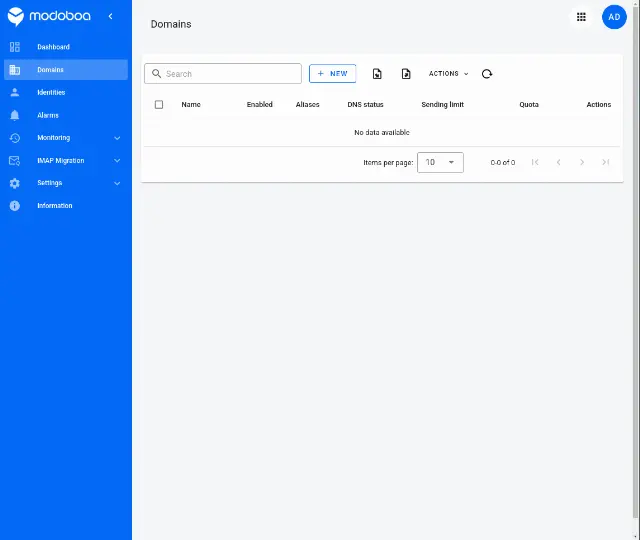
Task: Click the export domains file icon
Action: pos(406,74)
